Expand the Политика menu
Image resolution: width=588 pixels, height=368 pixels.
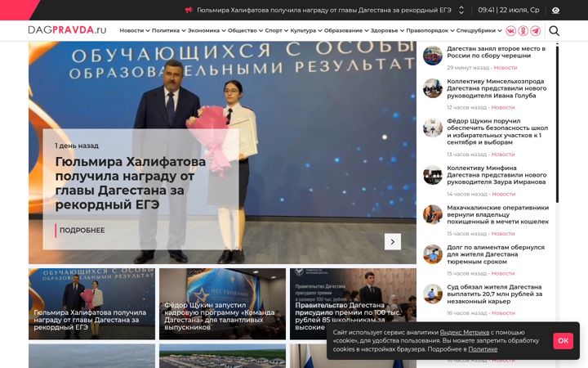point(169,31)
